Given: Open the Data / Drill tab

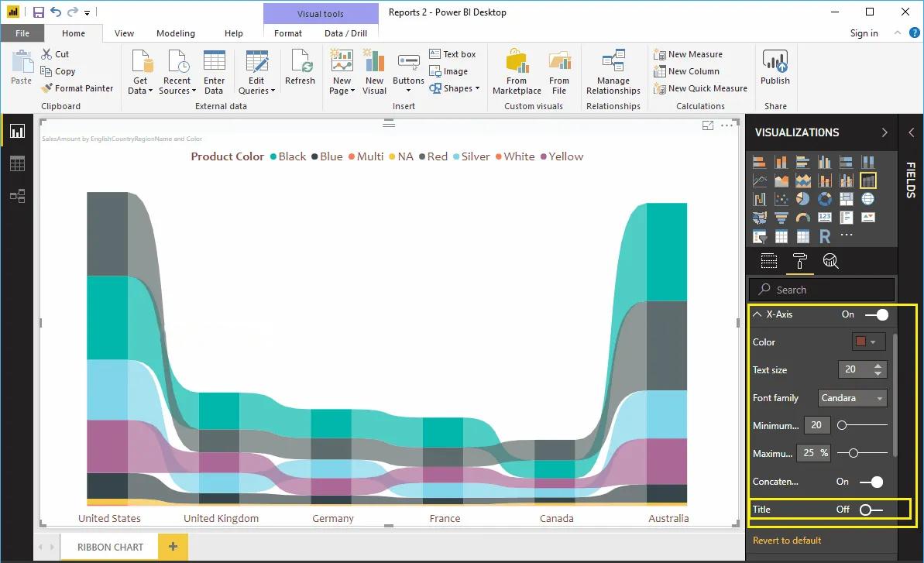Looking at the screenshot, I should pyautogui.click(x=346, y=33).
